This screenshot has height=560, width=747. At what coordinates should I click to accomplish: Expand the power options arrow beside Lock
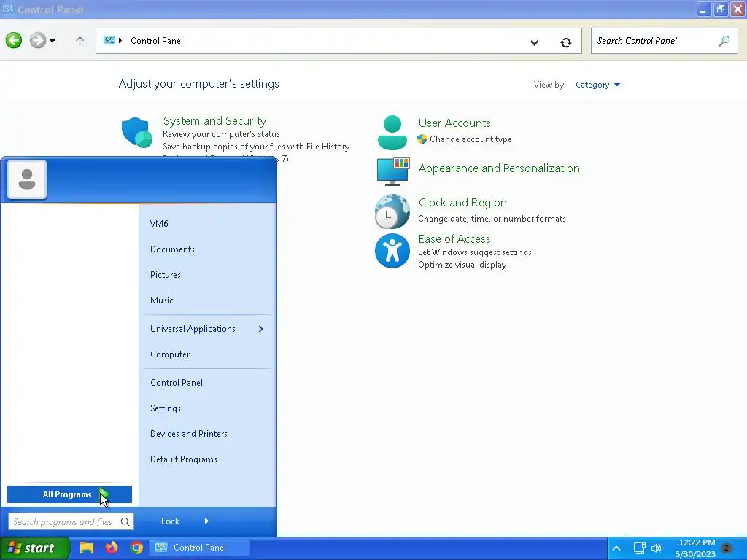(x=206, y=521)
